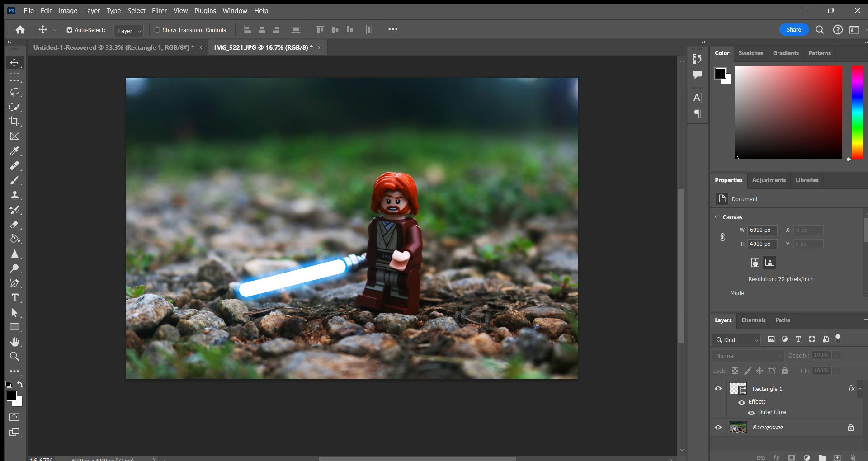
Task: Select the Lasso tool
Action: coord(14,92)
